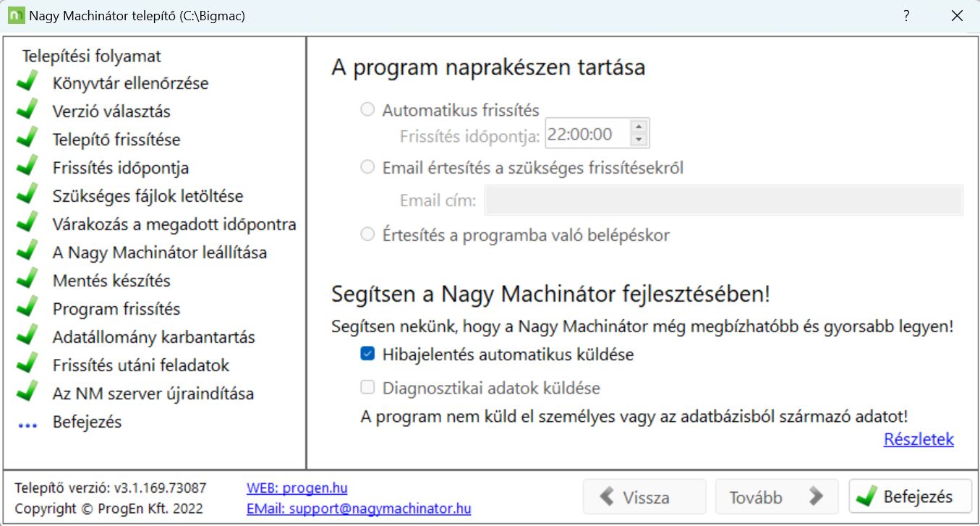Click the Copyright © ProgEn Kft. 2022 text
This screenshot has width=980, height=526.
pyautogui.click(x=108, y=508)
